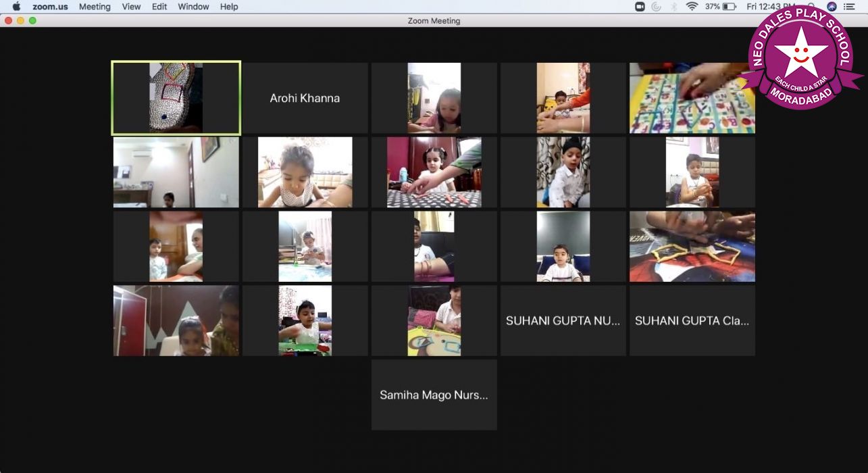Select the video tile with Spider-Man mat and sticks
The image size is (868, 473).
[692, 247]
